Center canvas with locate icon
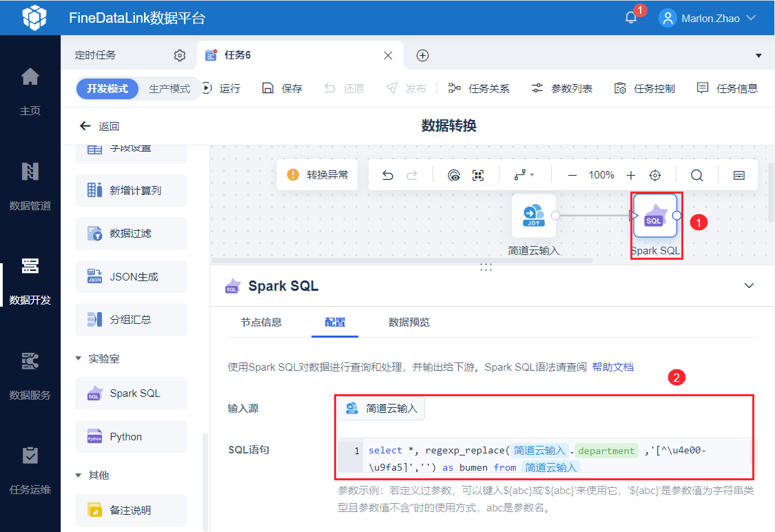This screenshot has height=532, width=775. coord(655,175)
